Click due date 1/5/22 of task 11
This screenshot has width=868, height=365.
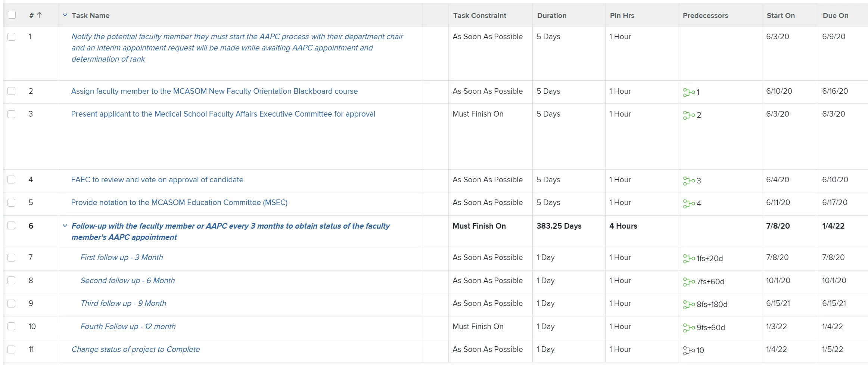pyautogui.click(x=833, y=349)
